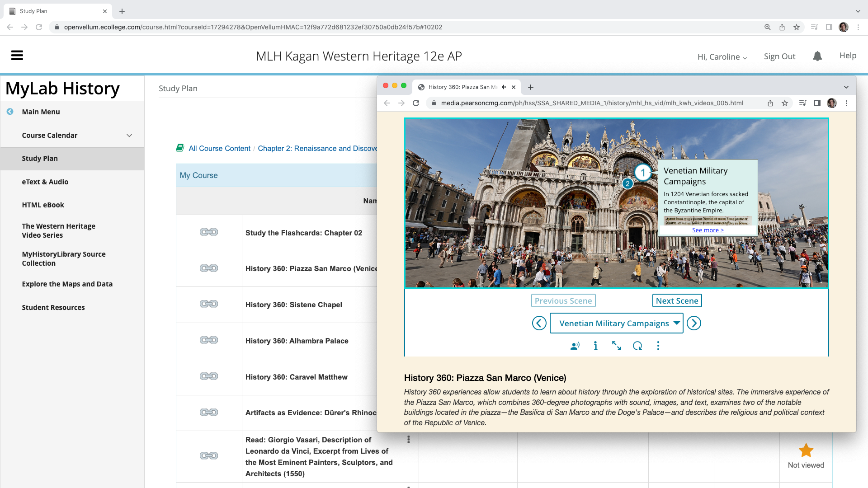Screen dimensions: 868x488
Task: Open the vertical dots viewer menu
Action: (x=658, y=346)
